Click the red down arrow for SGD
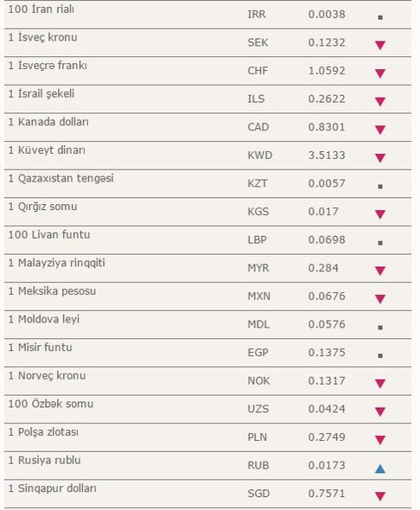Viewport: 420px width, 510px height. 380,496
